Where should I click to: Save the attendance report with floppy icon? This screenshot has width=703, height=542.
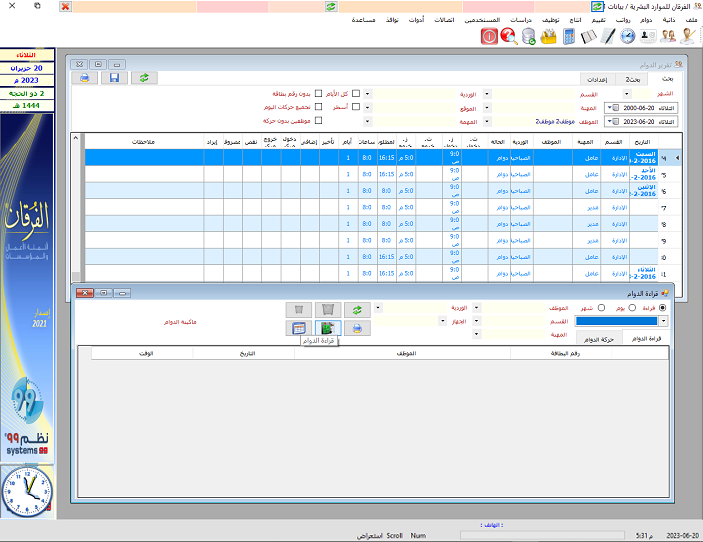pyautogui.click(x=115, y=77)
